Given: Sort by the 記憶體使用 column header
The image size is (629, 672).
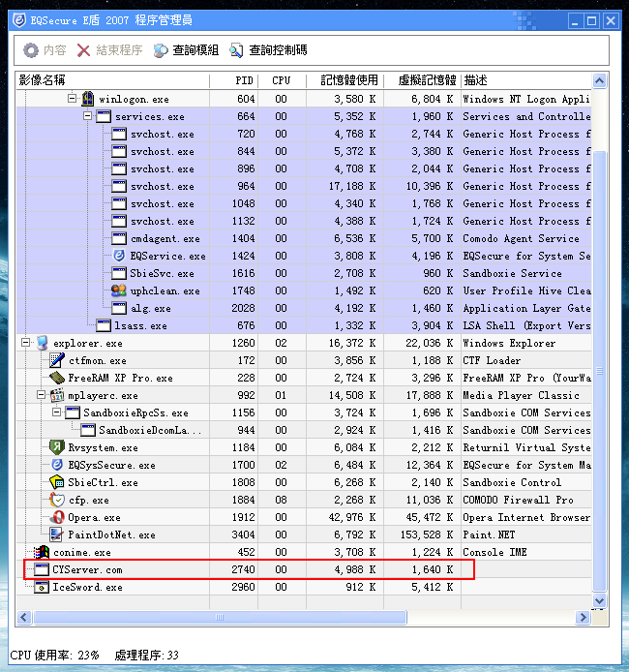Looking at the screenshot, I should click(x=344, y=80).
